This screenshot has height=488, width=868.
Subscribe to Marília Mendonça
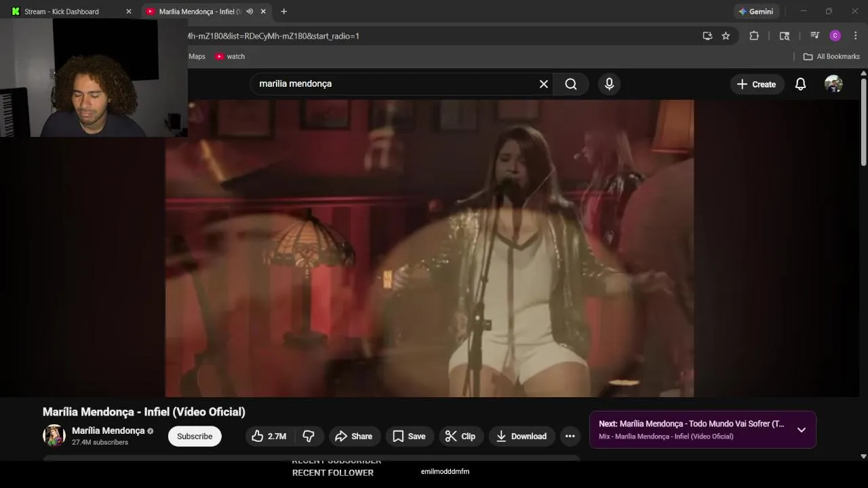click(195, 436)
